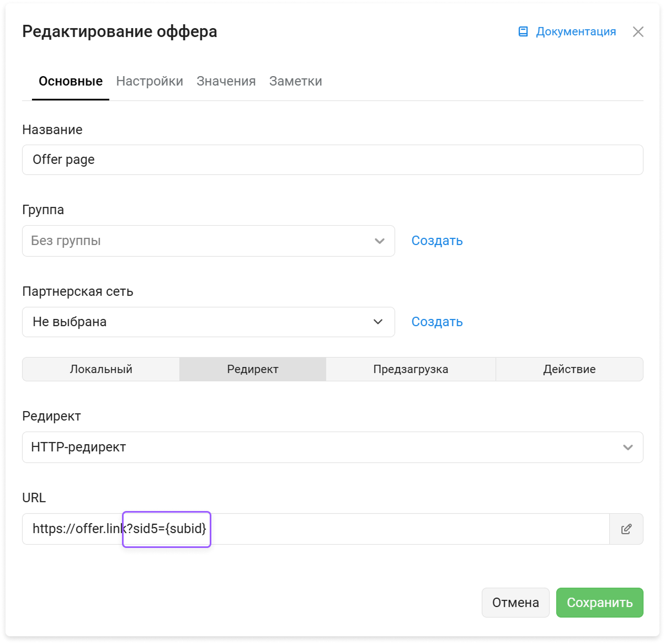Click the URL edit pencil icon

pyautogui.click(x=626, y=529)
